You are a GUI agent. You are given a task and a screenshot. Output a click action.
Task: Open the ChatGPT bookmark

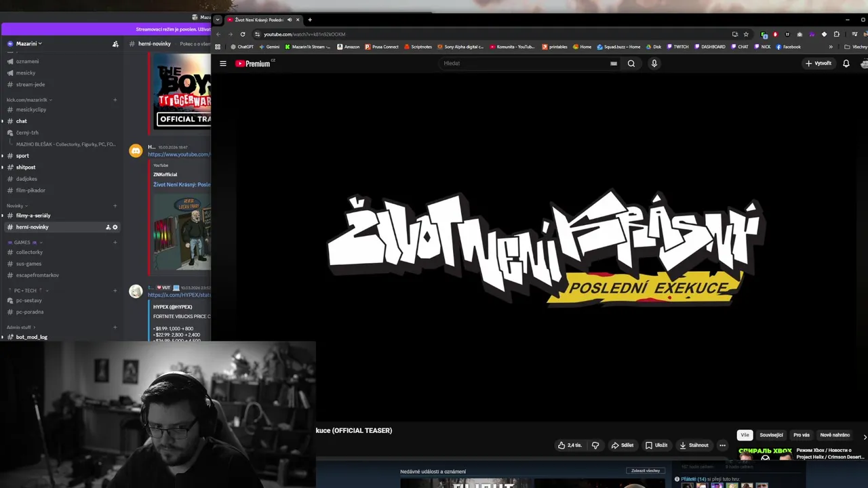[x=241, y=47]
